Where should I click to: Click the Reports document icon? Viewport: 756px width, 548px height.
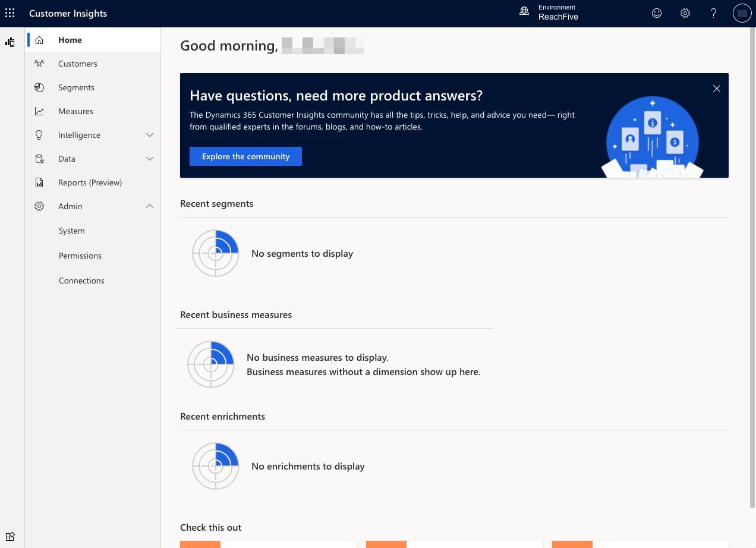point(39,182)
